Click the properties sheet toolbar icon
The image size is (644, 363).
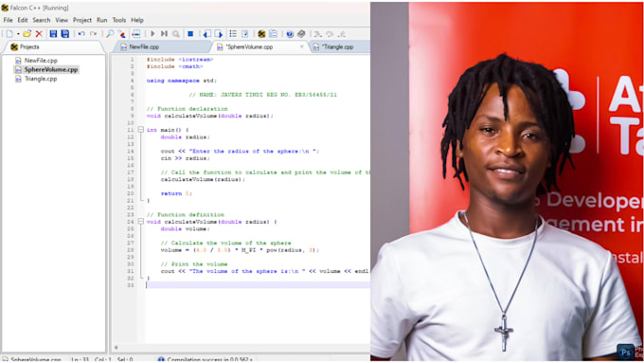273,34
